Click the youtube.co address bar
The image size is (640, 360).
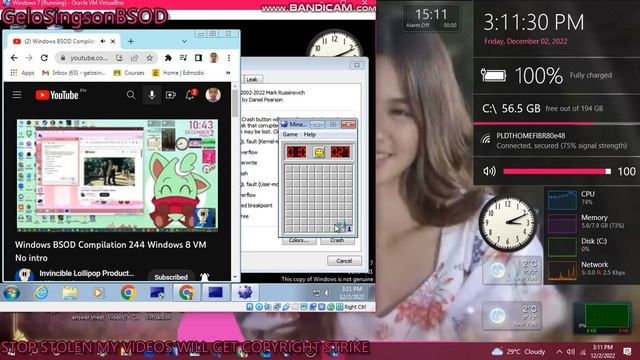click(x=89, y=58)
